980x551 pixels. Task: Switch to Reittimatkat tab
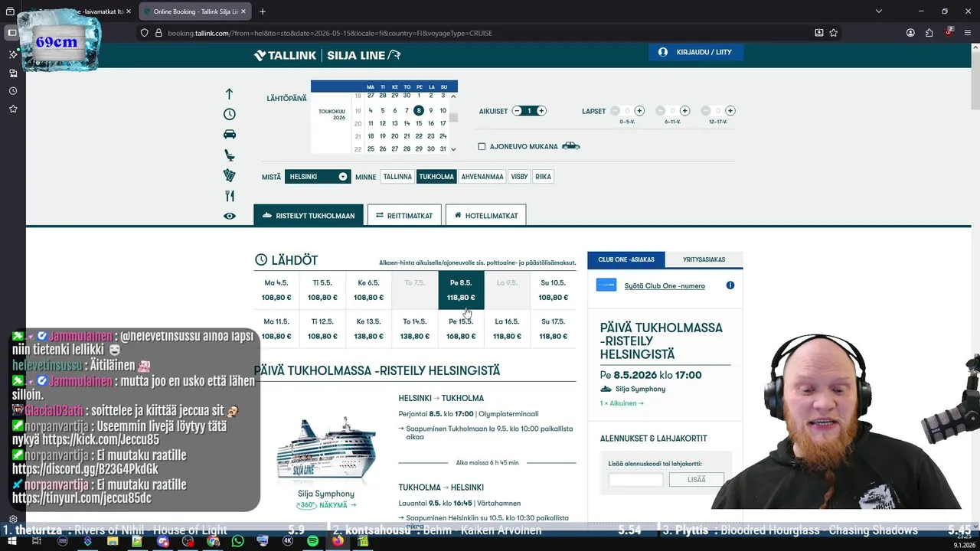click(x=404, y=215)
